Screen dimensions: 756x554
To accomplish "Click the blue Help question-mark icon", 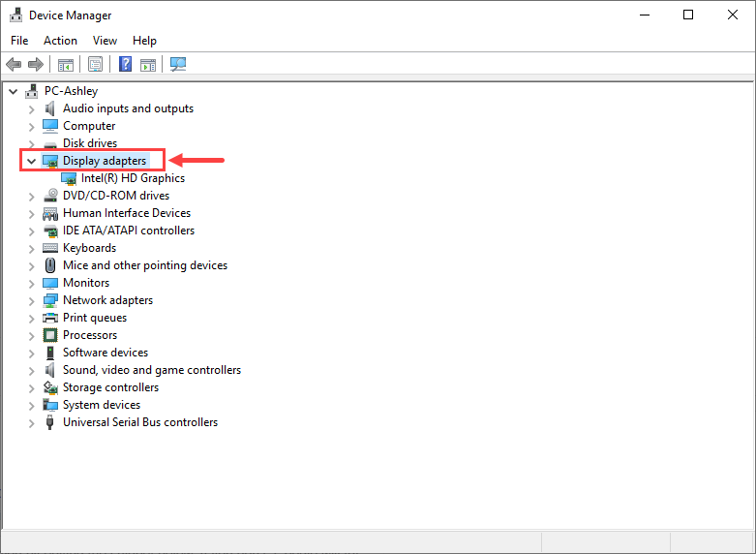I will pos(126,64).
